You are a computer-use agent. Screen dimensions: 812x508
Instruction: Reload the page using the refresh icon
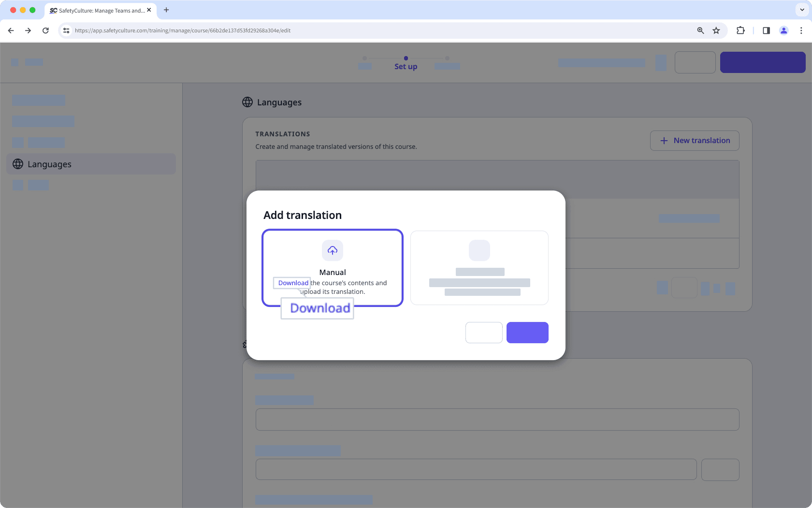pos(45,30)
